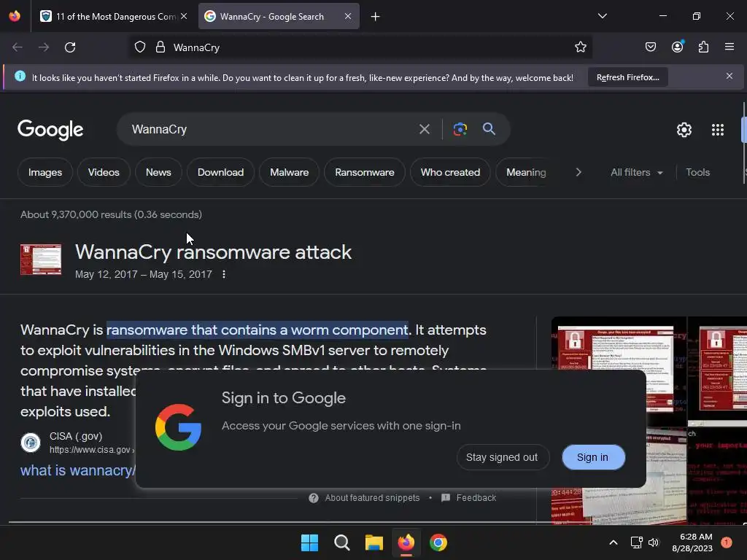Open network status tray icon
The image size is (747, 560).
636,542
